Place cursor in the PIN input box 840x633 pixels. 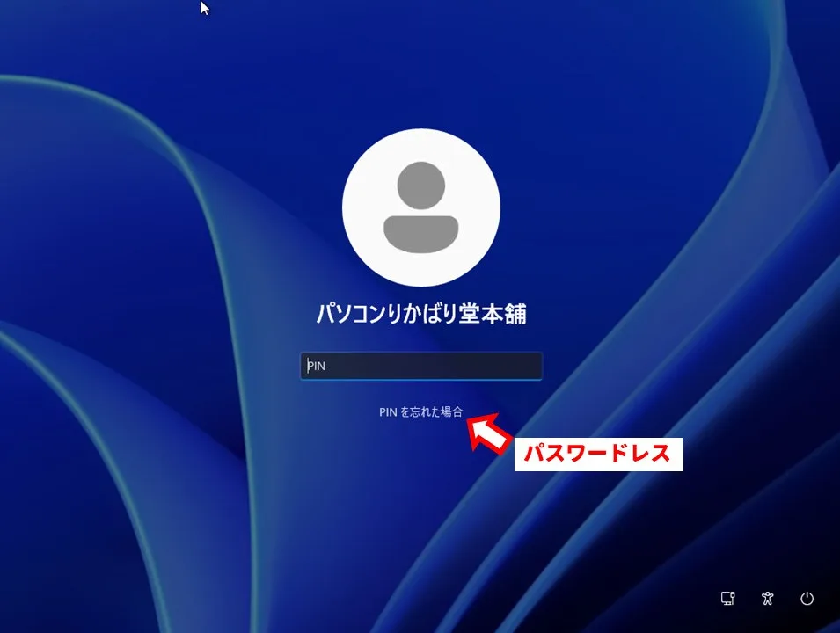click(420, 366)
